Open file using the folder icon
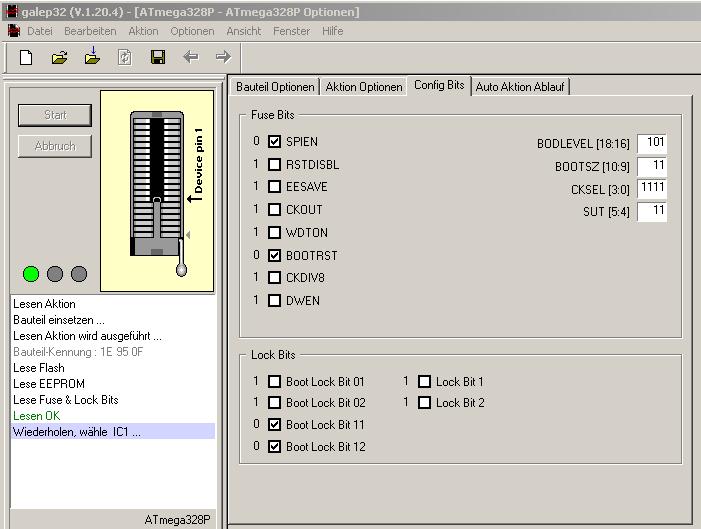This screenshot has height=529, width=701. click(x=59, y=57)
